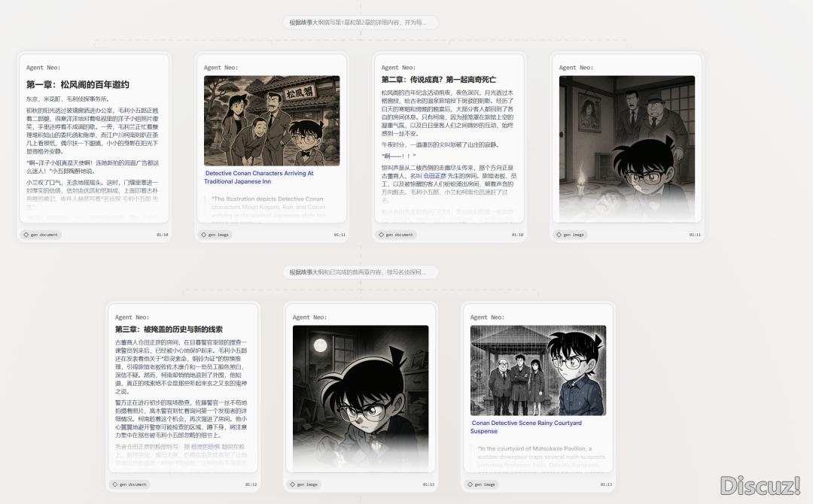Screen dimensions: 813x504
Task: Click gen image badge under the rainy courtyard card
Action: pos(484,484)
